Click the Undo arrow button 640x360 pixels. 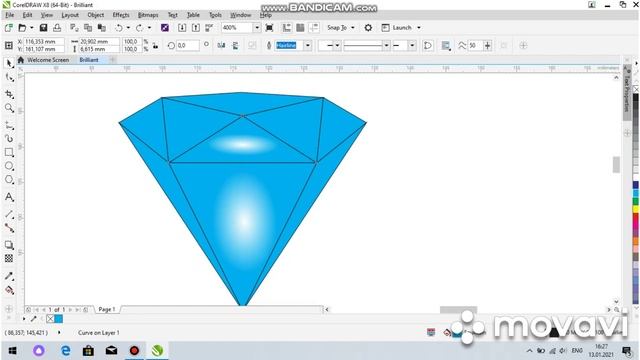pos(119,28)
